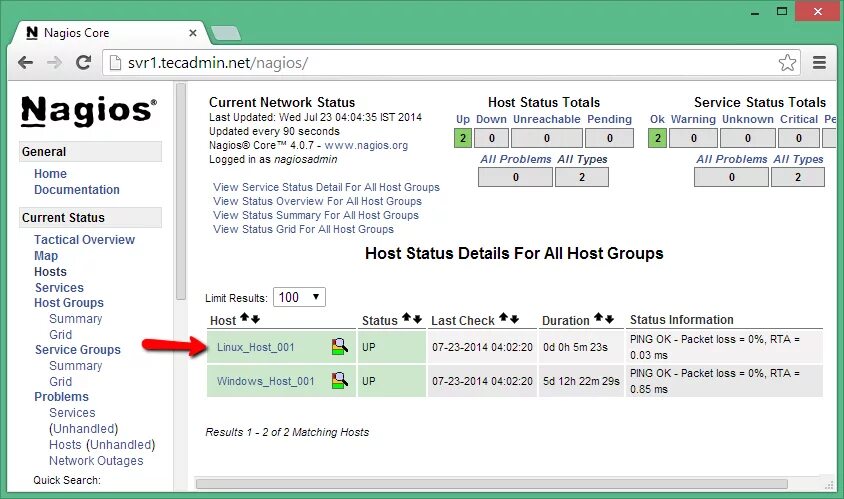Open Services under Current Status
844x499 pixels.
pos(59,287)
